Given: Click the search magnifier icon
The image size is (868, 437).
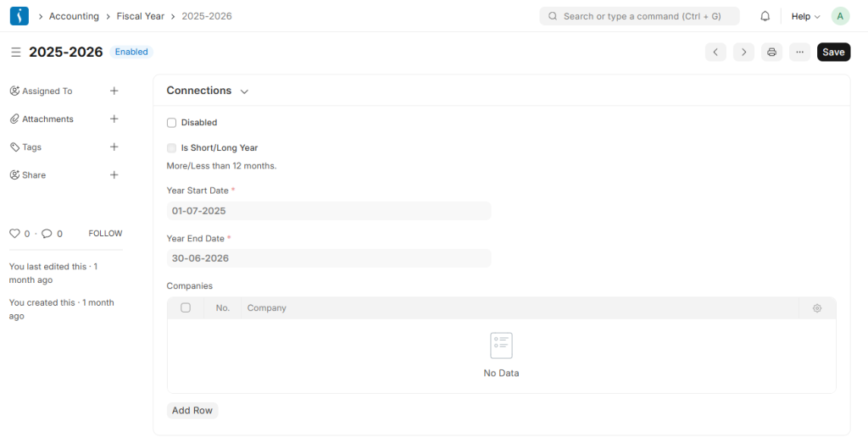Looking at the screenshot, I should (x=553, y=16).
